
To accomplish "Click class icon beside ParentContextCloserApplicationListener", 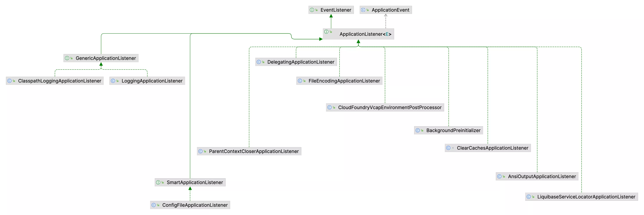I will pos(200,151).
